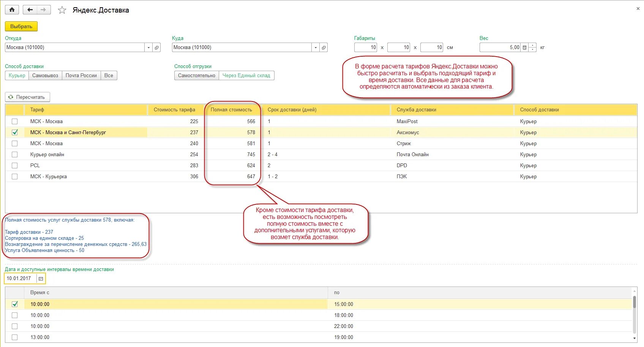
Task: Check the 10:00–18:00 interval checkbox
Action: (x=14, y=315)
